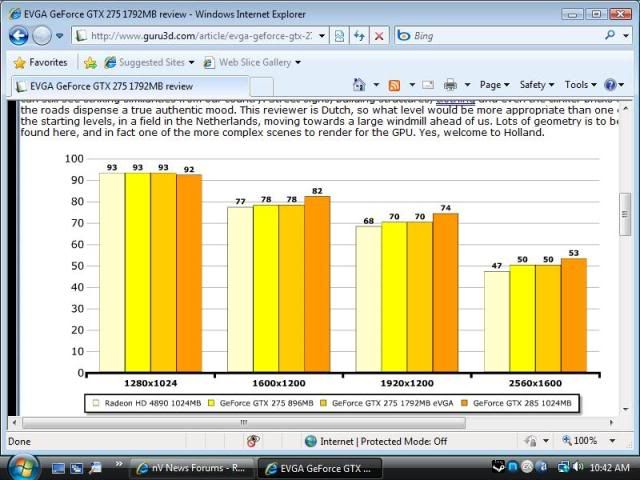Image resolution: width=640 pixels, height=480 pixels.
Task: Click the 1600x1200 axis label
Action: (x=279, y=383)
